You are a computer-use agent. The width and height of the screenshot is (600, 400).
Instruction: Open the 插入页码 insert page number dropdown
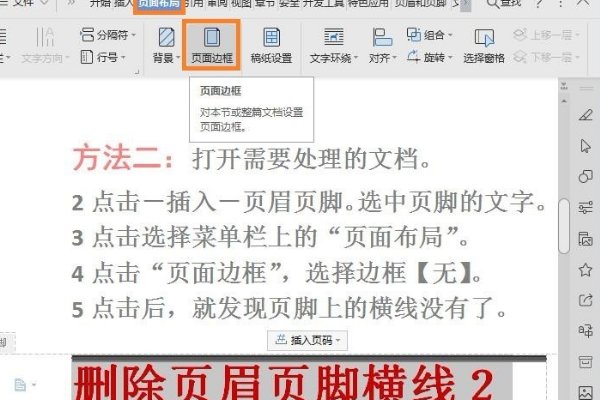pyautogui.click(x=307, y=340)
